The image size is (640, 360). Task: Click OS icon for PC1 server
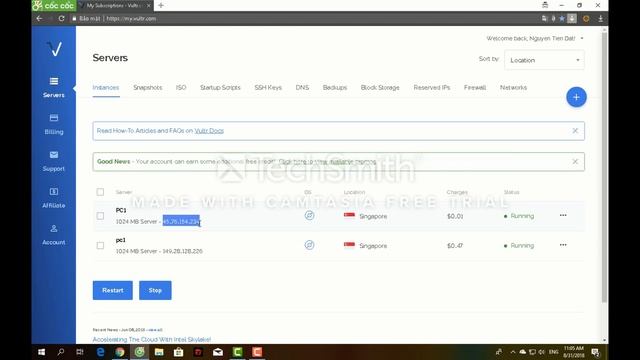click(x=309, y=215)
